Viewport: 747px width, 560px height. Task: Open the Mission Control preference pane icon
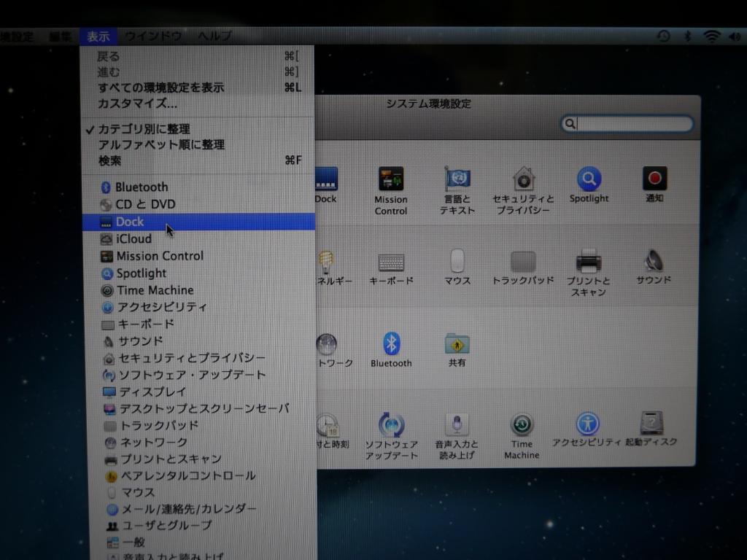[x=391, y=179]
